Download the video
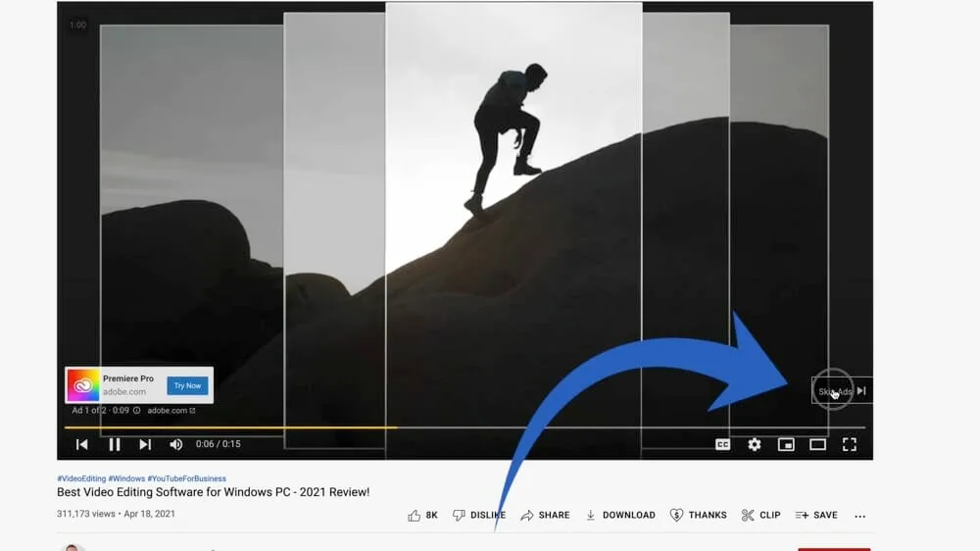The image size is (980, 551). click(x=620, y=515)
